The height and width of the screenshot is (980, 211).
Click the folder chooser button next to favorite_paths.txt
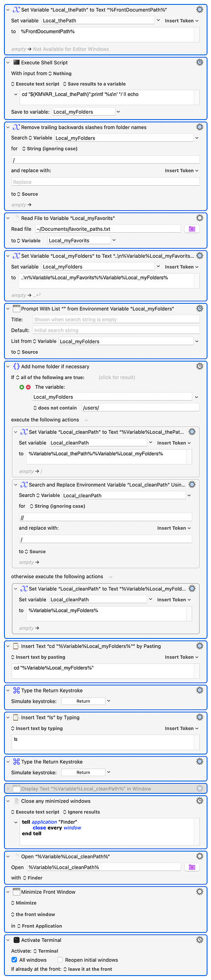pos(191,229)
